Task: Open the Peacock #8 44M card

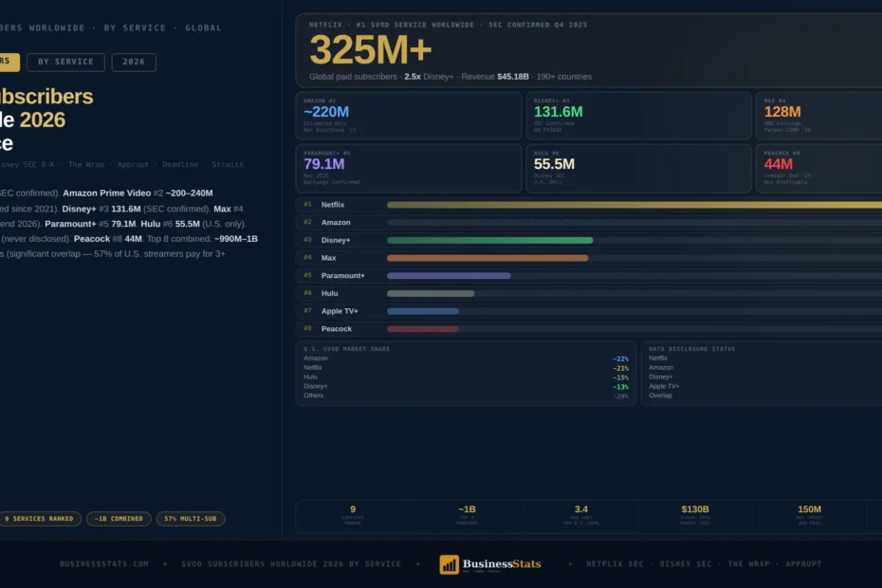Action: pyautogui.click(x=819, y=168)
